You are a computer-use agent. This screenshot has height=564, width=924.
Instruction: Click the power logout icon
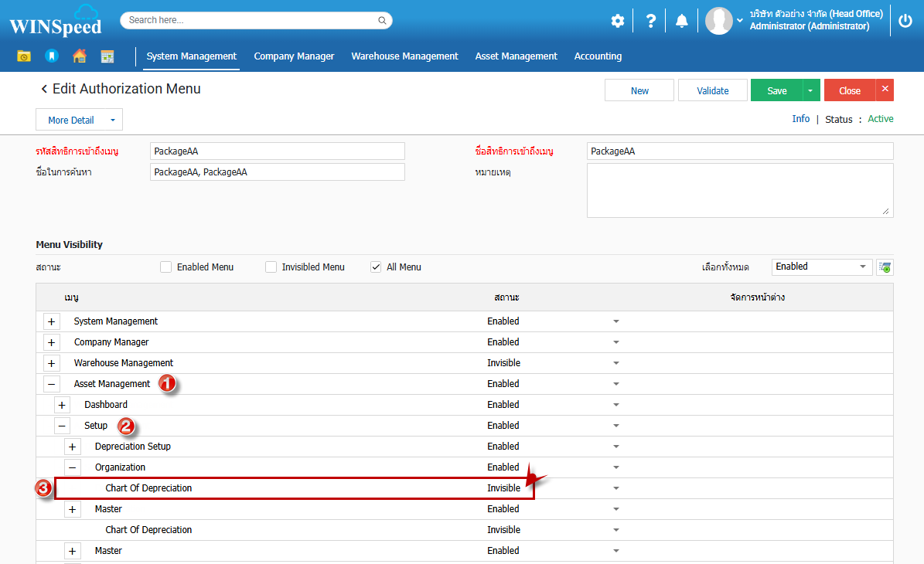[905, 21]
